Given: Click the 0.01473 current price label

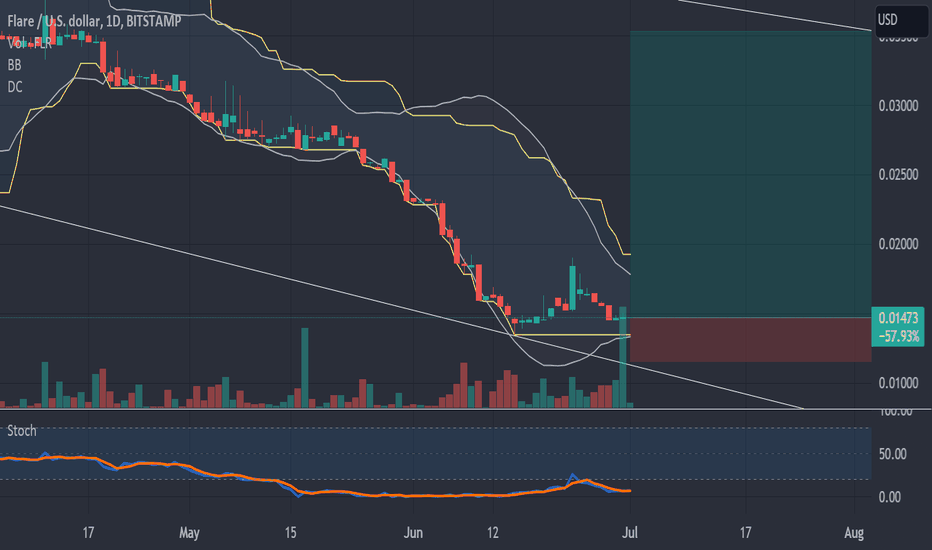Looking at the screenshot, I should [898, 318].
